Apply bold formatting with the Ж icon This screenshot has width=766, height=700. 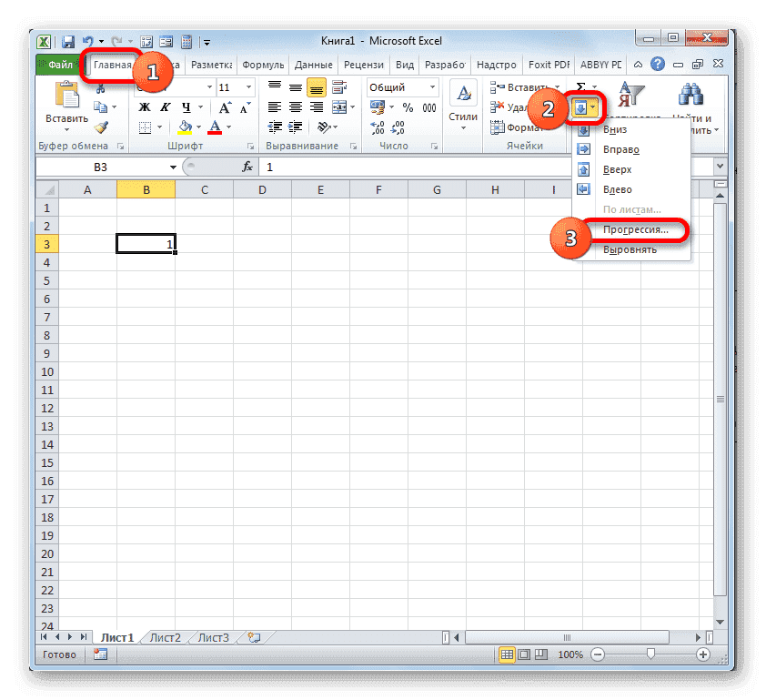coord(144,106)
